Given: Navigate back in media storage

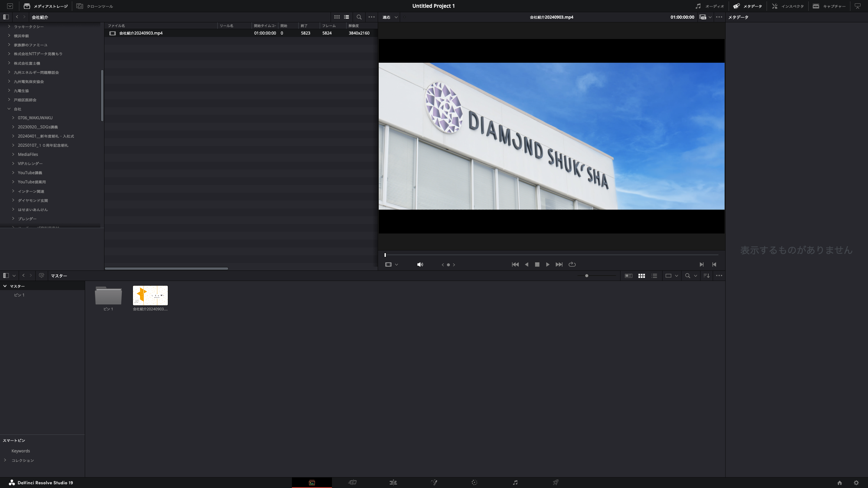Looking at the screenshot, I should (17, 17).
